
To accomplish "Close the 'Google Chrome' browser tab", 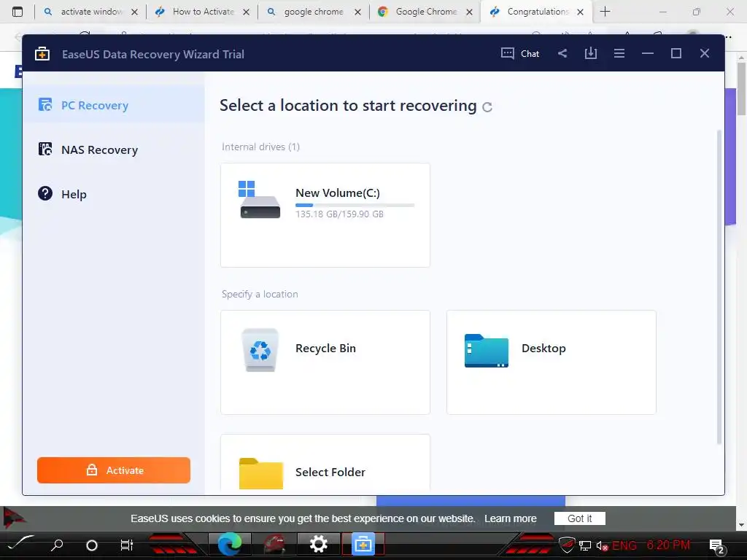I will 469,12.
